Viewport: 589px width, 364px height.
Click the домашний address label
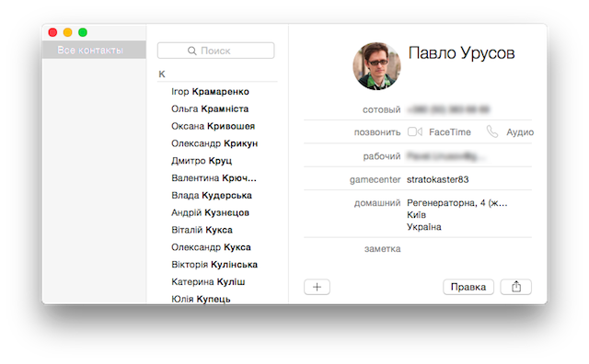point(377,203)
